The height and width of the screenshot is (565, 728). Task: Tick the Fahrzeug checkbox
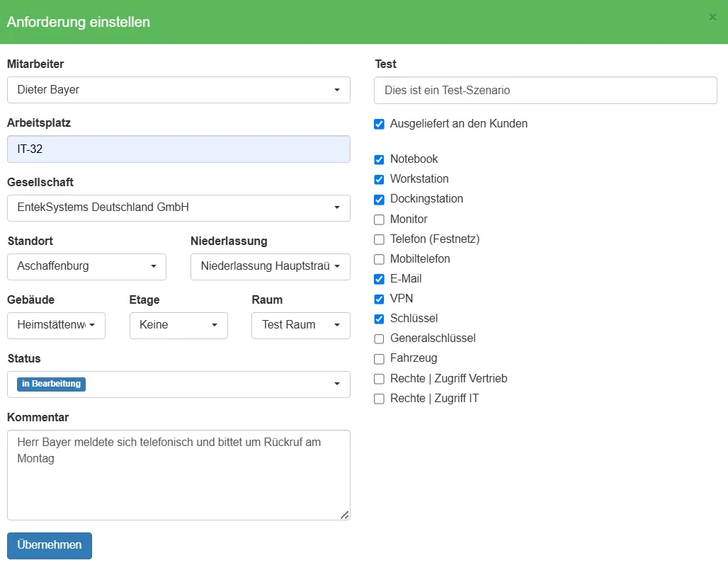(380, 359)
